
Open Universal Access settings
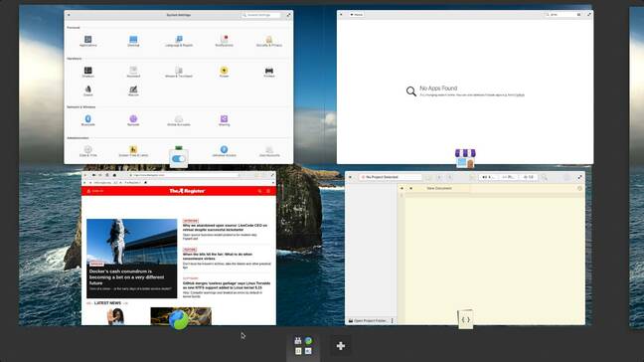[224, 151]
